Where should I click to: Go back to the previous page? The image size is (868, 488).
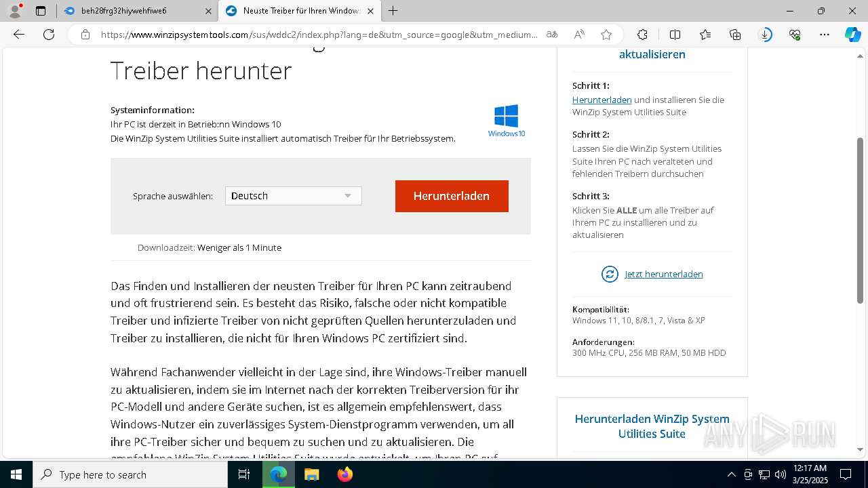pos(19,35)
